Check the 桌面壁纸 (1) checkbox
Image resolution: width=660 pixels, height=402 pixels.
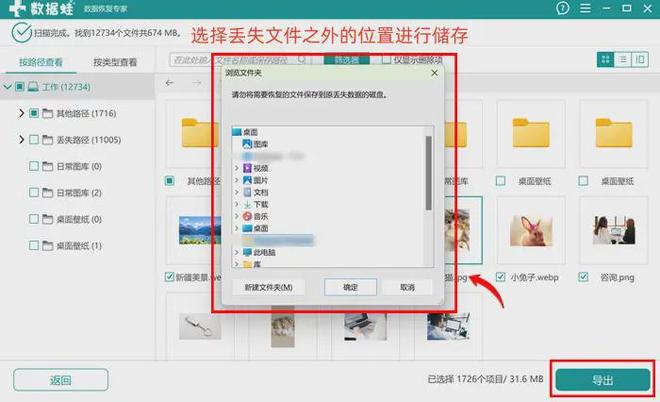tap(34, 245)
